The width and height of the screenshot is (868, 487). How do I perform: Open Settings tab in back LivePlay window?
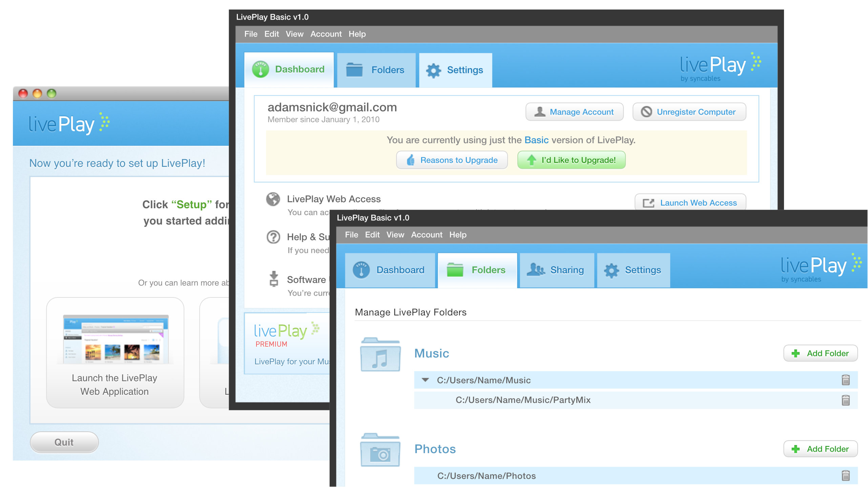(455, 70)
